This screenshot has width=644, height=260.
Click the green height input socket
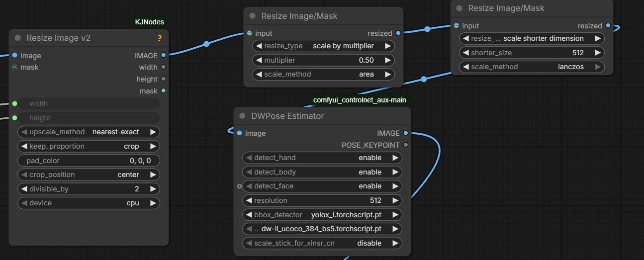(x=14, y=118)
